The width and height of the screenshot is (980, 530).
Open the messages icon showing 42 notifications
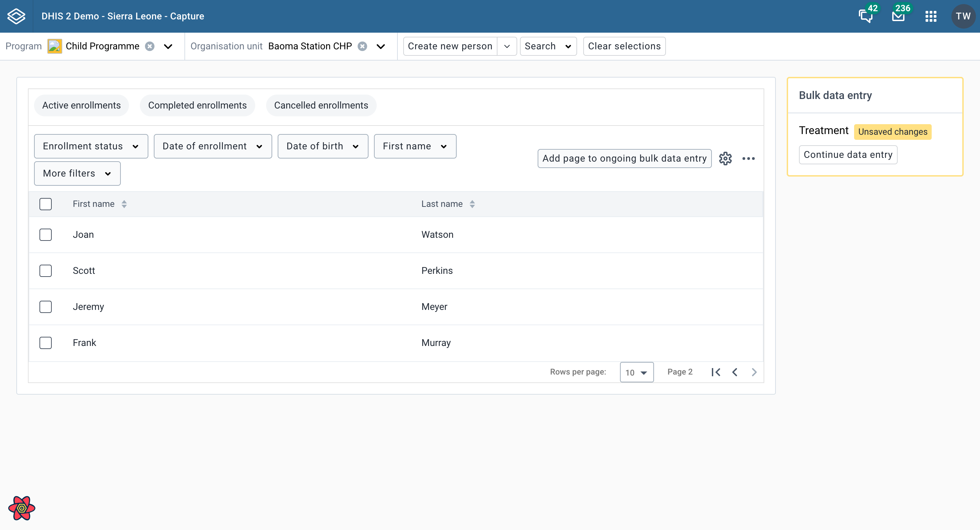tap(867, 16)
